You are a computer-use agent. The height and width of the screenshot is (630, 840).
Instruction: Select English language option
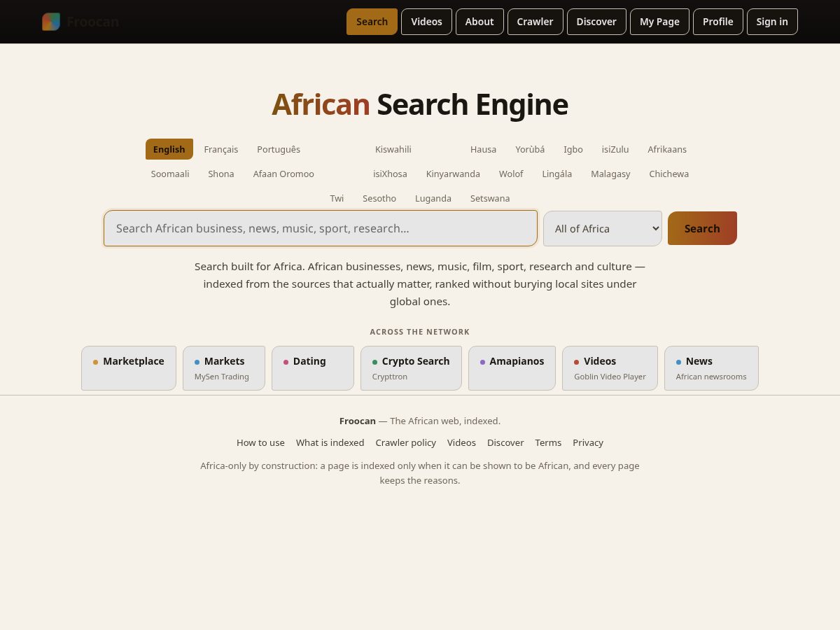(169, 149)
